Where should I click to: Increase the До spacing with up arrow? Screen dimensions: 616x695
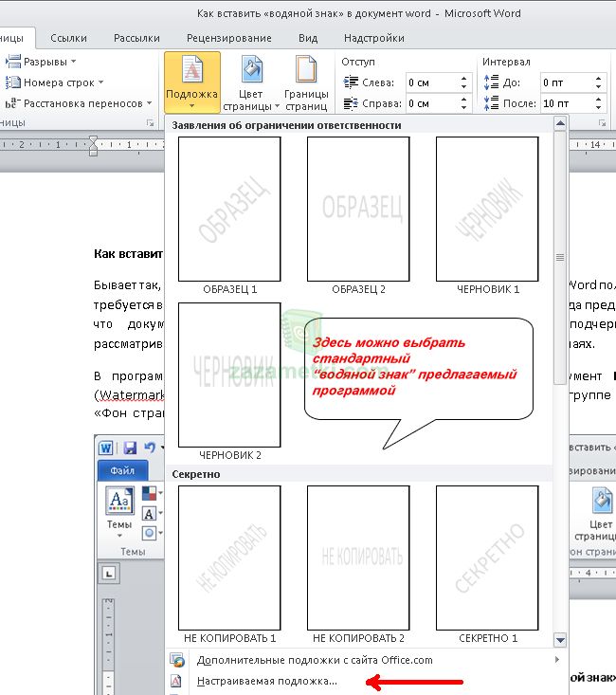pyautogui.click(x=599, y=79)
